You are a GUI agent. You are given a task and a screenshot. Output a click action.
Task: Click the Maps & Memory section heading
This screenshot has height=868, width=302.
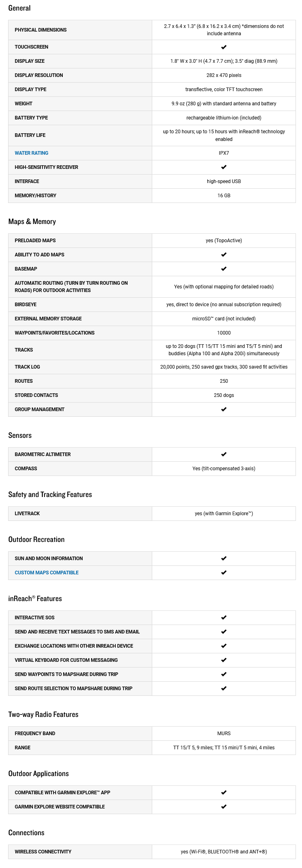tap(32, 222)
